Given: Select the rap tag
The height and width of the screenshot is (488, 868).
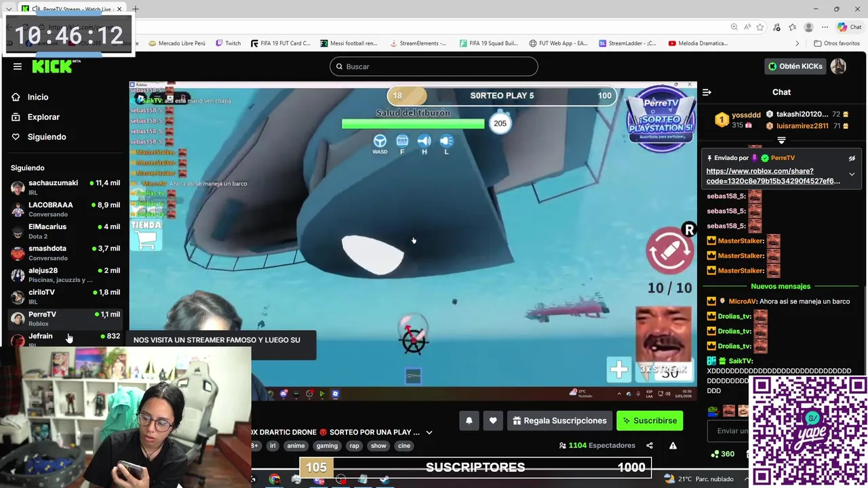Looking at the screenshot, I should 354,445.
